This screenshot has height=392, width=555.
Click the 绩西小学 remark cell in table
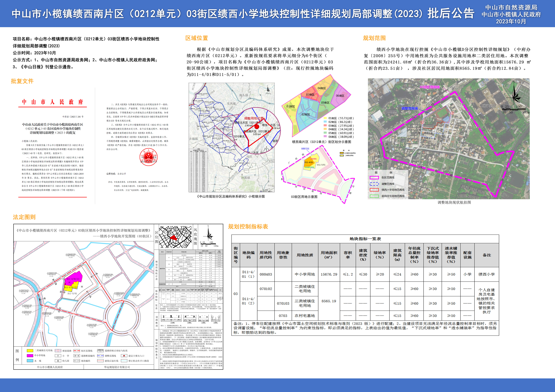[x=487, y=274]
